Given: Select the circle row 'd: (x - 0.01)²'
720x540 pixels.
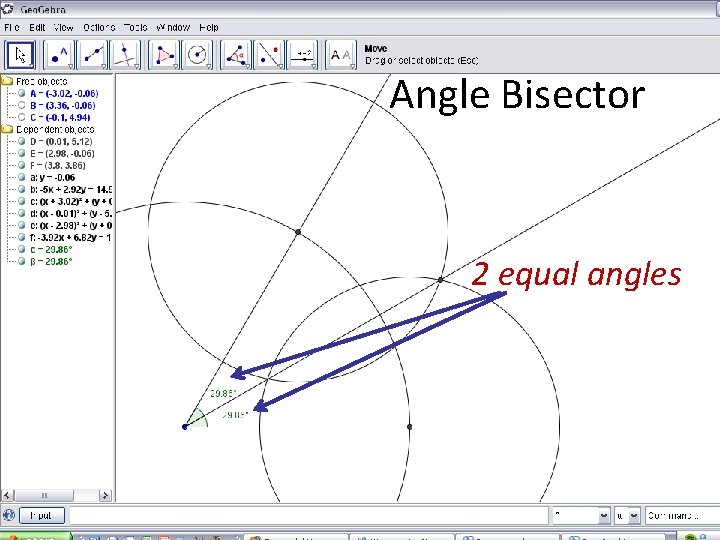Looking at the screenshot, I should (71, 213).
